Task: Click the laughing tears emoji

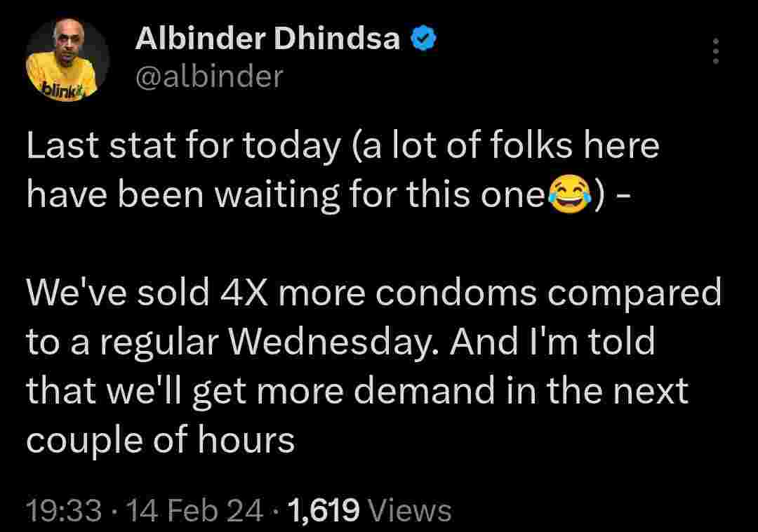Action: (568, 195)
